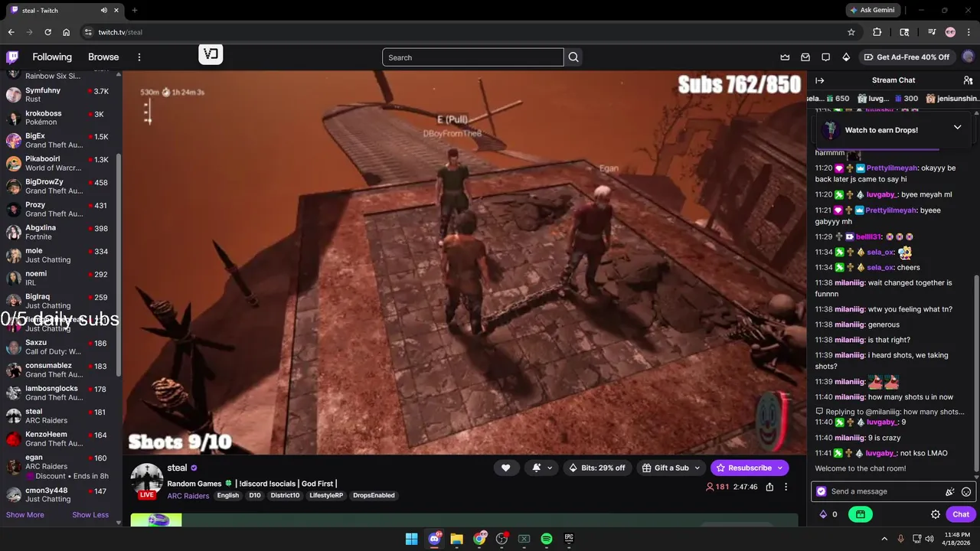Toggle the notification bell for steal
980x551 pixels.
[537, 468]
